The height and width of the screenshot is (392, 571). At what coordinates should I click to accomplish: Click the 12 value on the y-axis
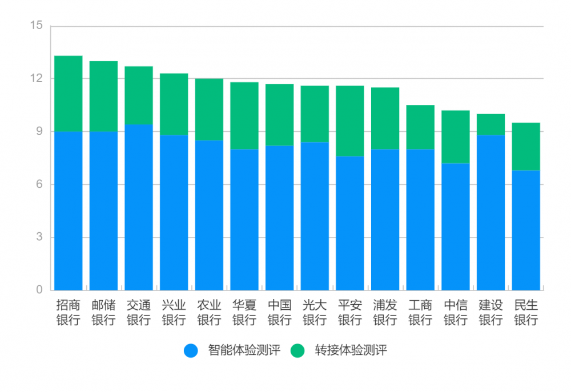tap(37, 78)
